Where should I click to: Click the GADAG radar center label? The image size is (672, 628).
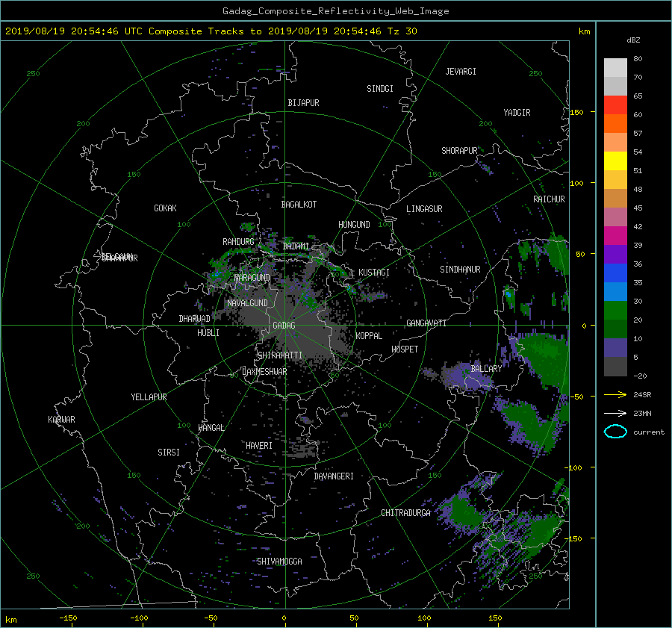284,326
